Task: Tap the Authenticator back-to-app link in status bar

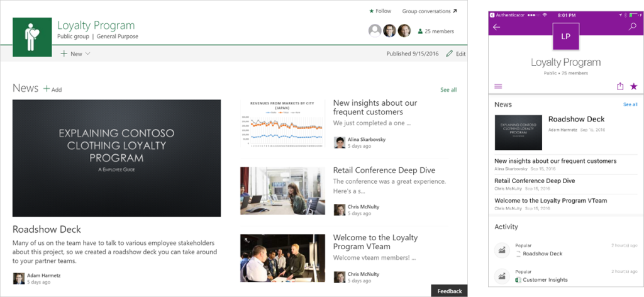Action: pos(508,15)
